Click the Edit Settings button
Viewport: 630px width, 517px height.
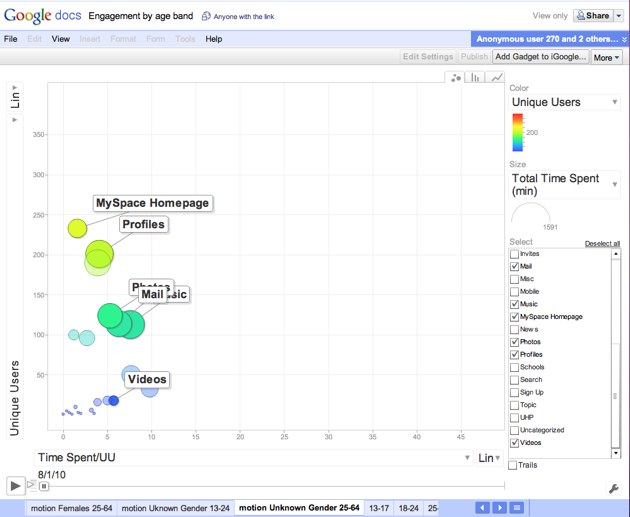(428, 57)
